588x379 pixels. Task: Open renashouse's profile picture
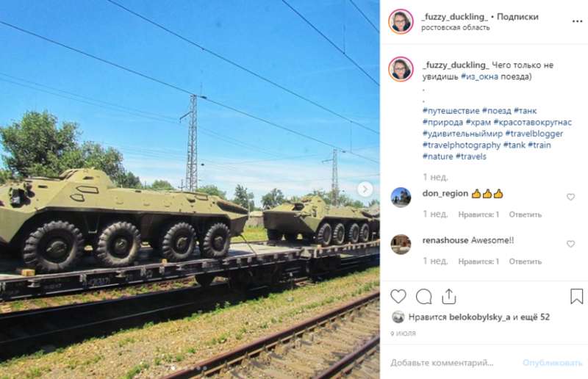[x=401, y=244]
